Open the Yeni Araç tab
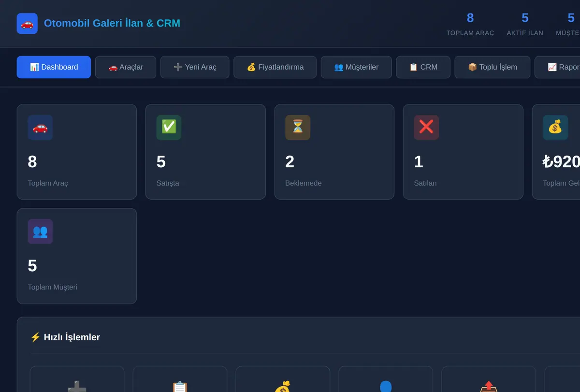Screen dimensions: 580x392 coord(195,67)
